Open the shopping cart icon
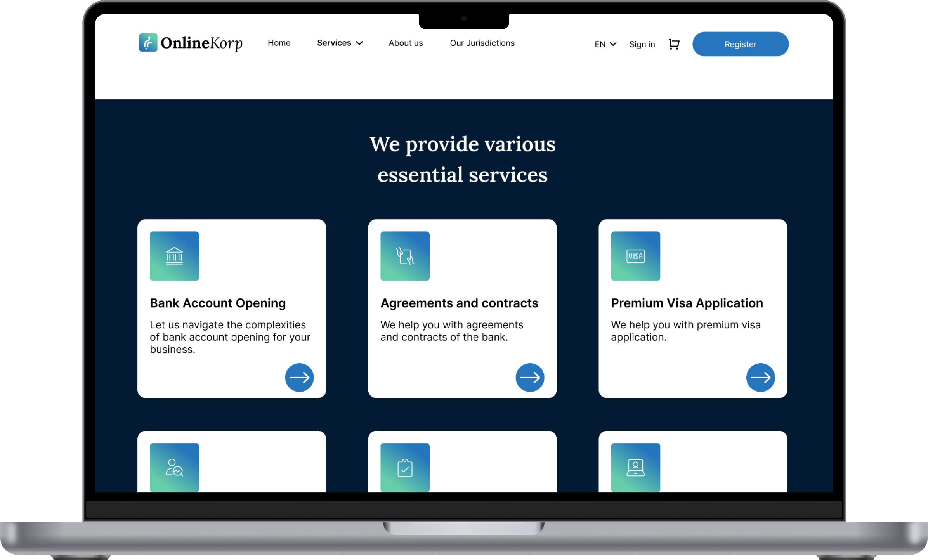 click(x=674, y=44)
